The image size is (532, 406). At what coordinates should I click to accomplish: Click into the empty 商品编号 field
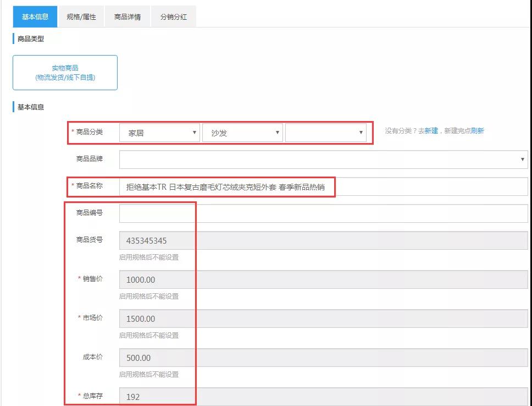(323, 213)
